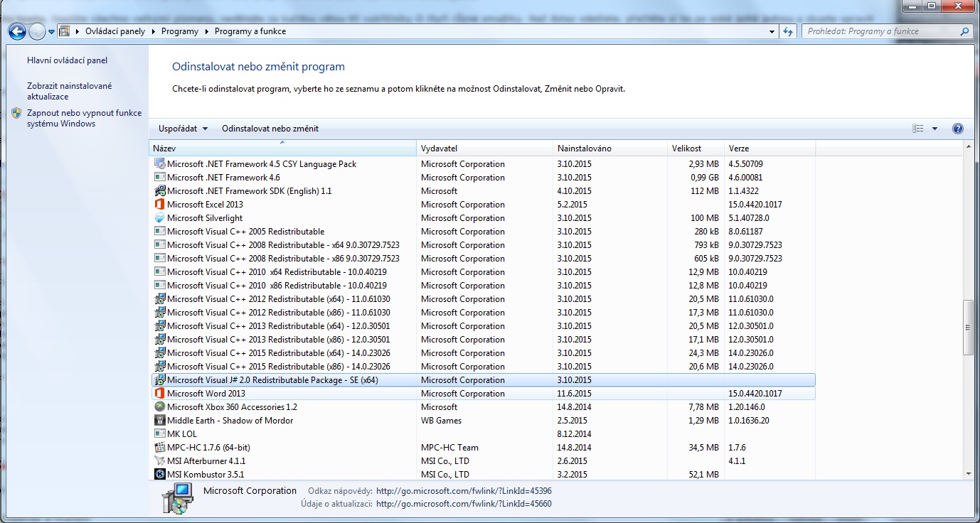Click Odinstalovat nebo změnit in toolbar
The image size is (980, 523).
pos(270,129)
